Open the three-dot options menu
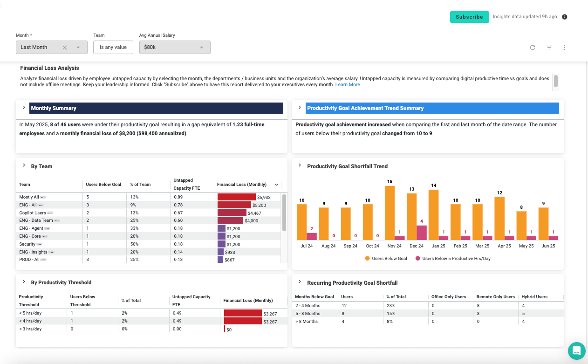This screenshot has width=588, height=364. pos(564,47)
